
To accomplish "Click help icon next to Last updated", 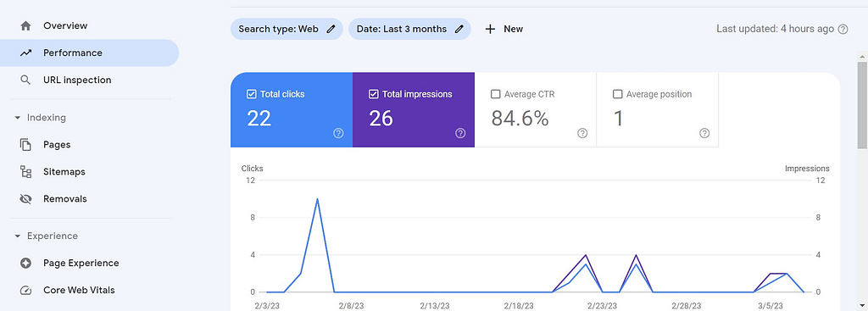I will click(843, 30).
